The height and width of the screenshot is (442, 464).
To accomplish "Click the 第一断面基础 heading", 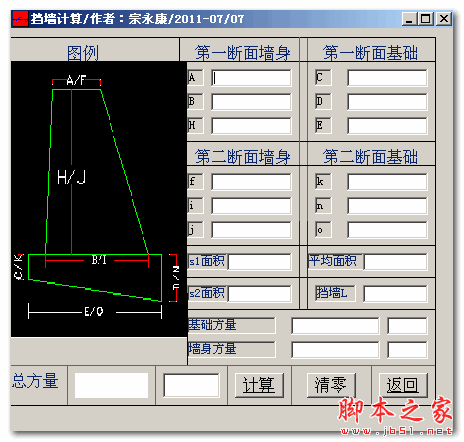I will [x=370, y=53].
